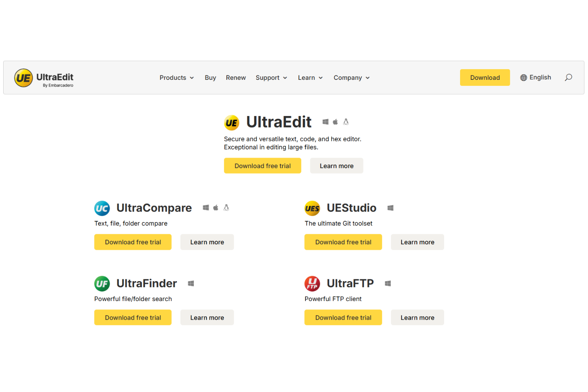This screenshot has height=392, width=588.
Task: Click the Windows icon next to UEStudio
Action: (x=391, y=208)
